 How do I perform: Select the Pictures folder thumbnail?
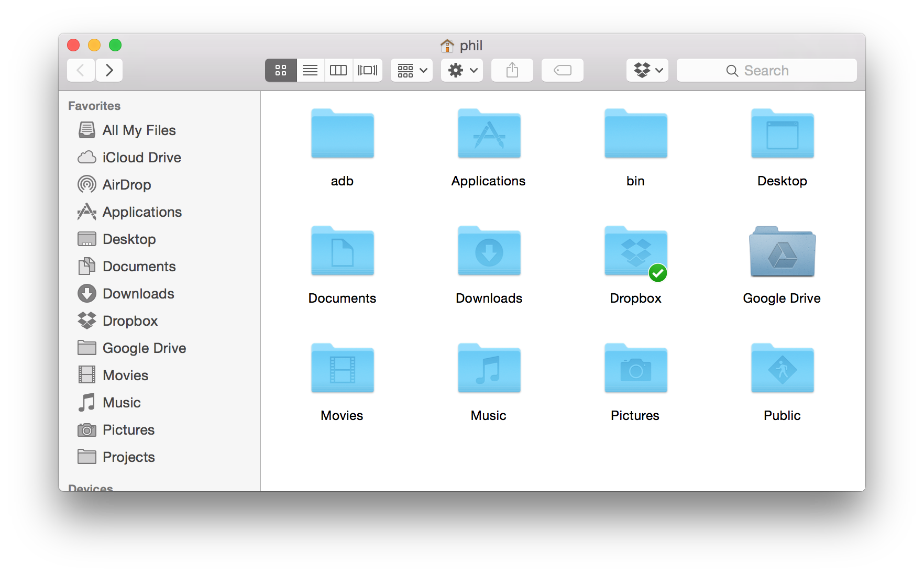pos(635,369)
